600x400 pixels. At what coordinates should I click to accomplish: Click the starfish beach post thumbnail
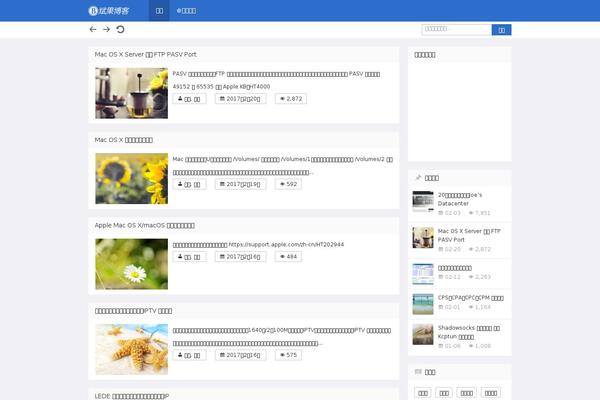tap(131, 349)
